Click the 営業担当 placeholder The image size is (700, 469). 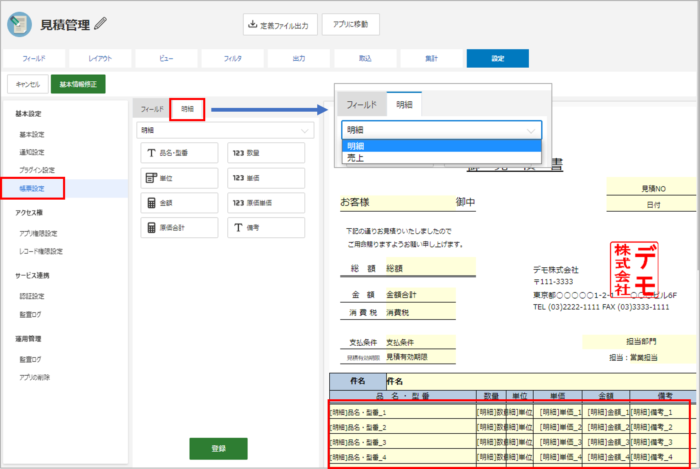tap(643, 358)
